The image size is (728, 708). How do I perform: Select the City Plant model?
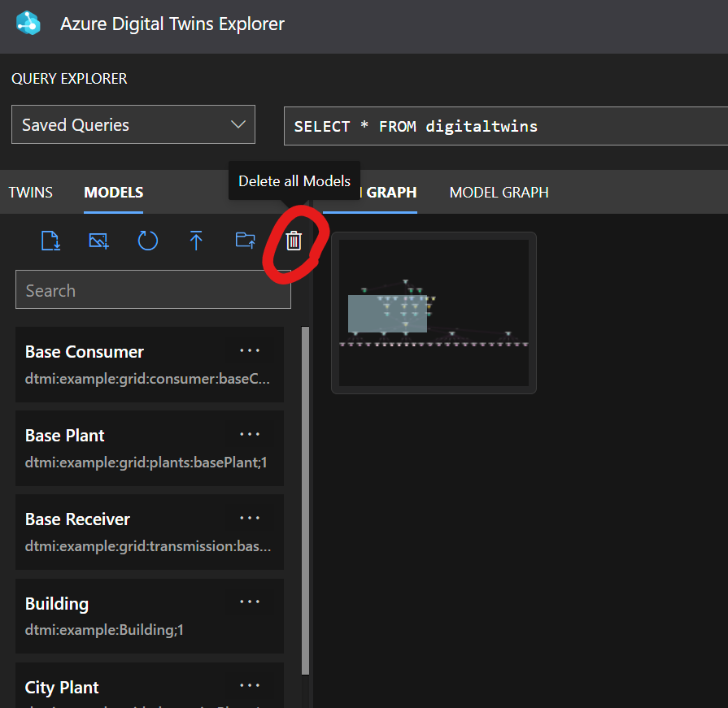tap(150, 686)
